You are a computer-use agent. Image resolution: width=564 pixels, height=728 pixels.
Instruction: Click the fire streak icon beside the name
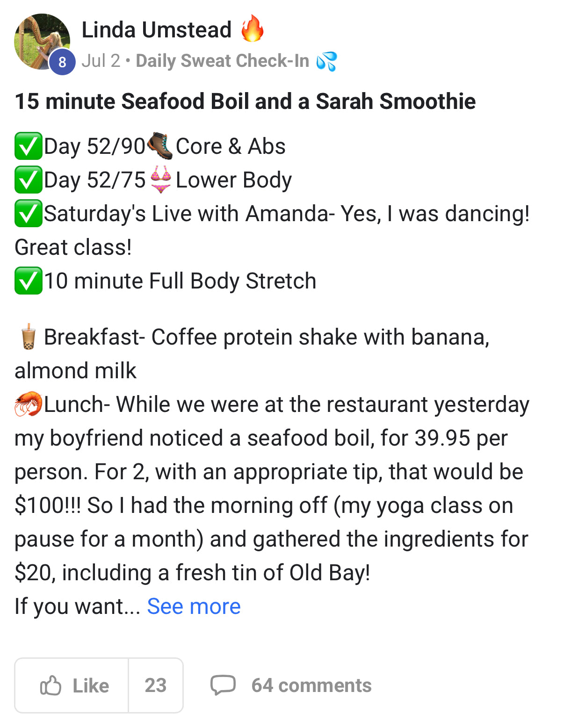pyautogui.click(x=253, y=29)
